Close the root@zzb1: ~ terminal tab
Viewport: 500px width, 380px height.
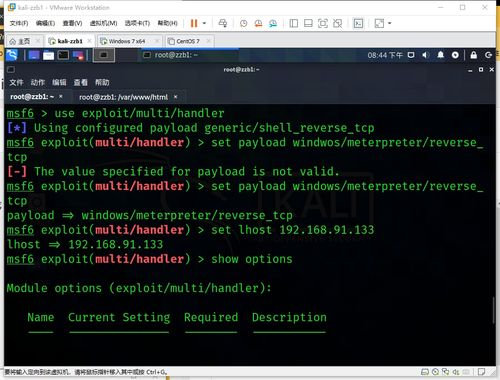pos(61,96)
